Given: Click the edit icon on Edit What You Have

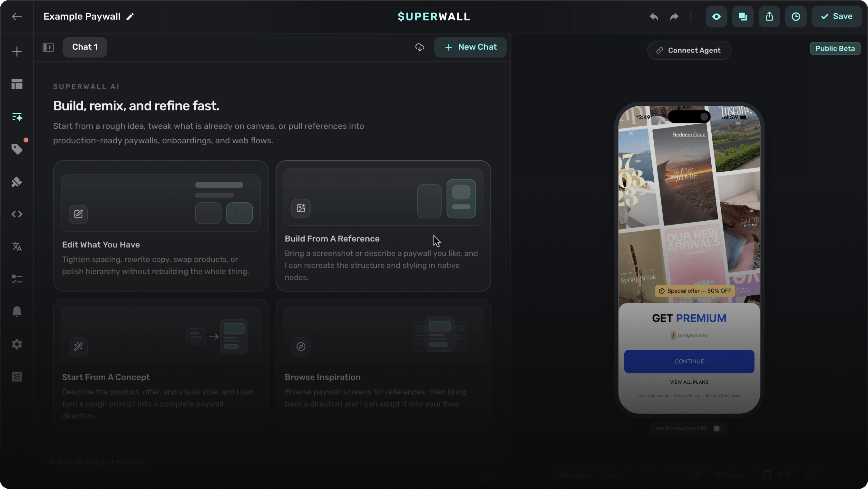Looking at the screenshot, I should (78, 214).
